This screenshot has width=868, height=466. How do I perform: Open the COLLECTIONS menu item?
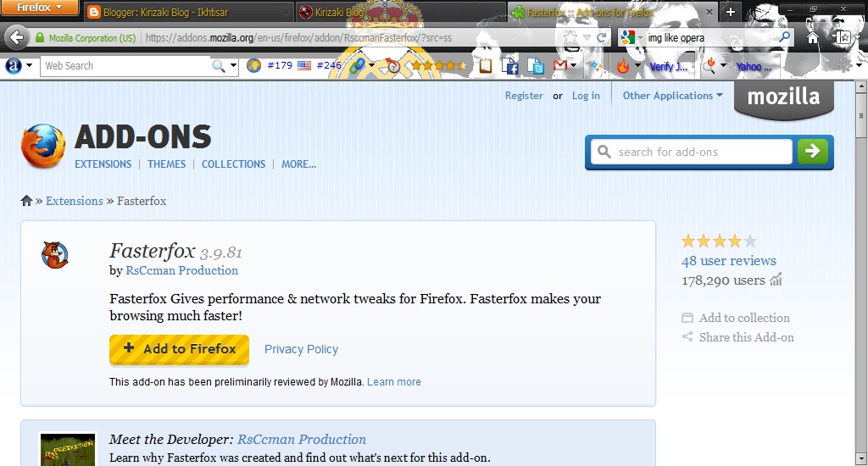(234, 164)
